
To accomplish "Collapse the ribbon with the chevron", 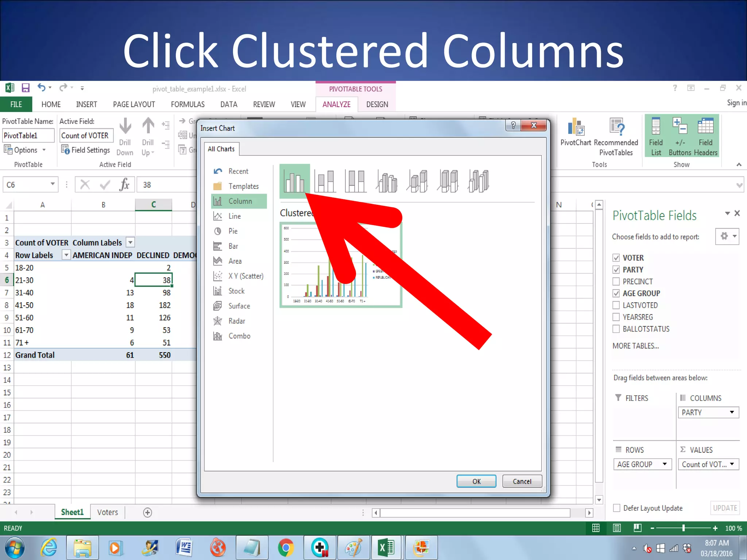I will 739,164.
